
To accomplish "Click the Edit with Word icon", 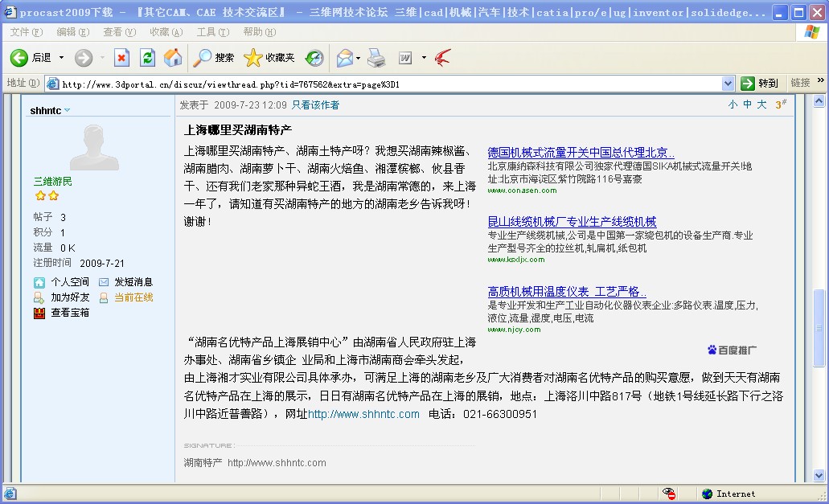I will pos(405,58).
